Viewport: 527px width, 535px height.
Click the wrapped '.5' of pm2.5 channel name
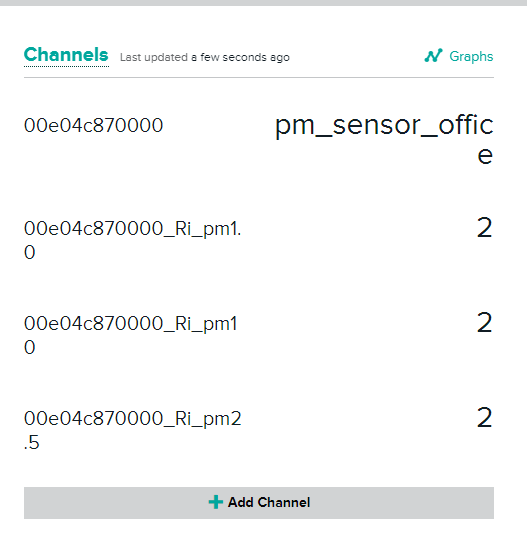(x=32, y=443)
